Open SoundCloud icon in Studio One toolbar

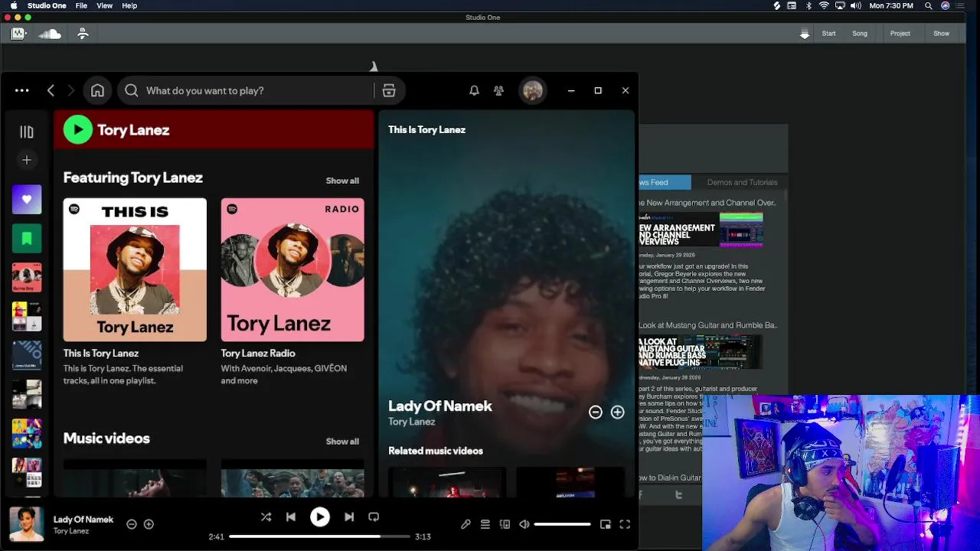[x=50, y=34]
